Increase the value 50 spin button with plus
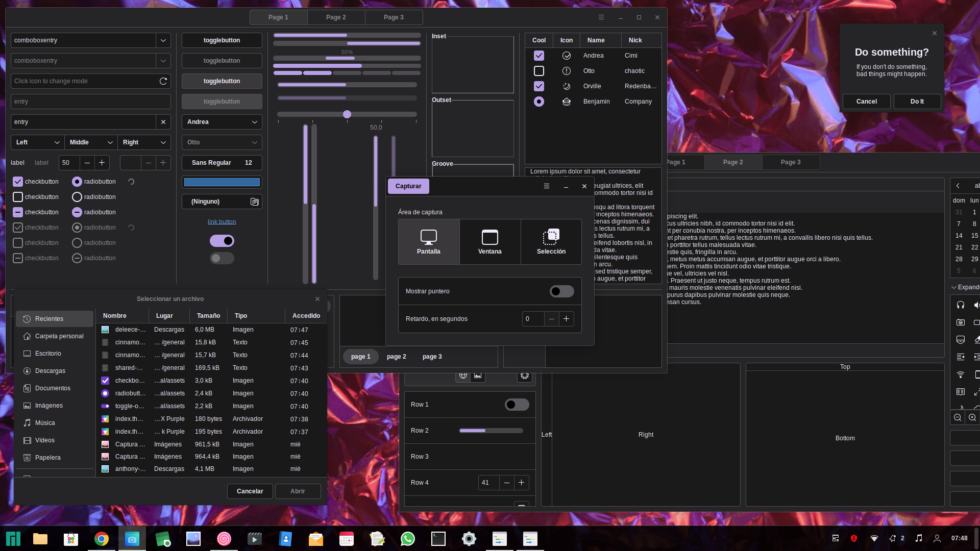The image size is (980, 551). click(x=102, y=163)
